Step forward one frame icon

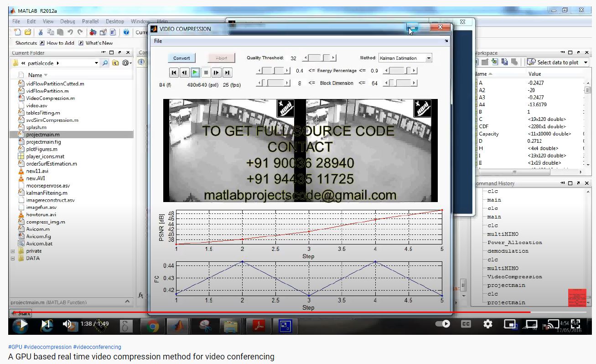(216, 73)
